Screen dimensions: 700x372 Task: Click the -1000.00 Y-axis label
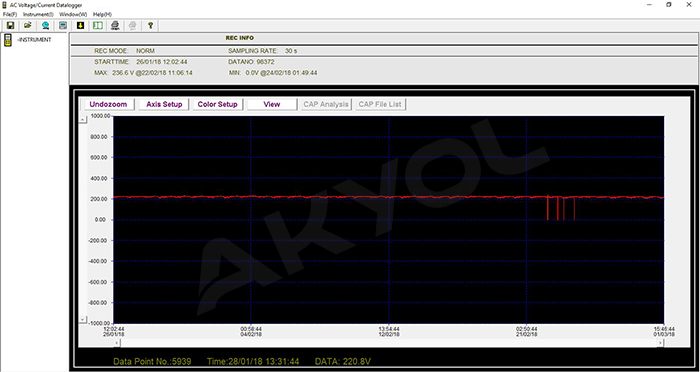click(x=99, y=323)
